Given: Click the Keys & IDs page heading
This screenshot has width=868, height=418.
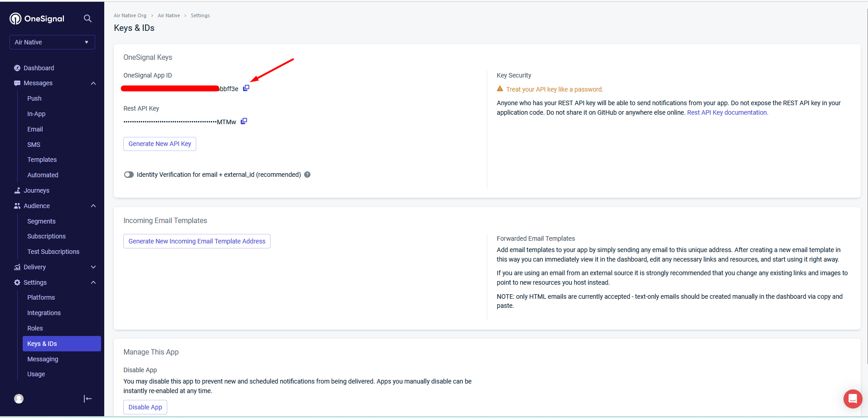Looking at the screenshot, I should [x=134, y=28].
